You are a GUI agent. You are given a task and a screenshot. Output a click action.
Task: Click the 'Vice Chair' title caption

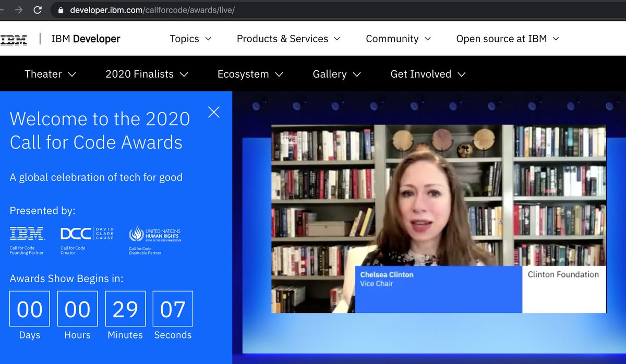point(377,284)
